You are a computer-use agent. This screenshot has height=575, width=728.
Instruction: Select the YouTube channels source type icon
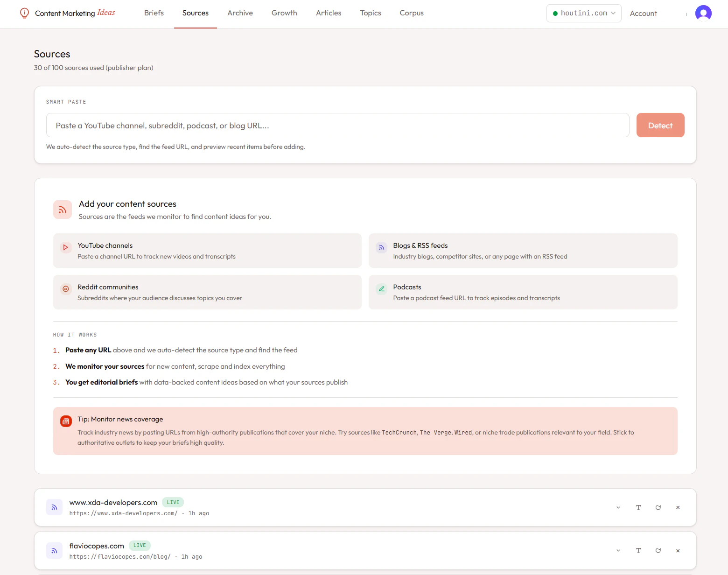[x=65, y=247]
